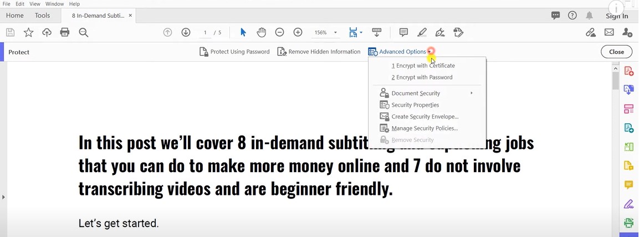This screenshot has height=237, width=644.
Task: Select Security Properties from the menu
Action: 415,105
